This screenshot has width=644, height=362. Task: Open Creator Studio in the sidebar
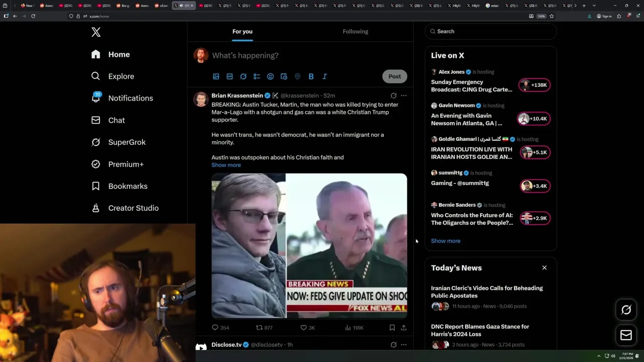pos(125,208)
